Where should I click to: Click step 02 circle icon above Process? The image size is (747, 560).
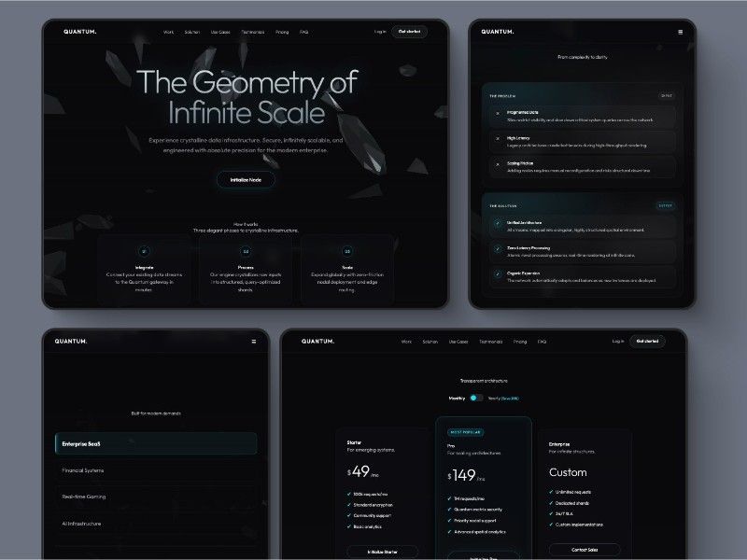pos(246,251)
